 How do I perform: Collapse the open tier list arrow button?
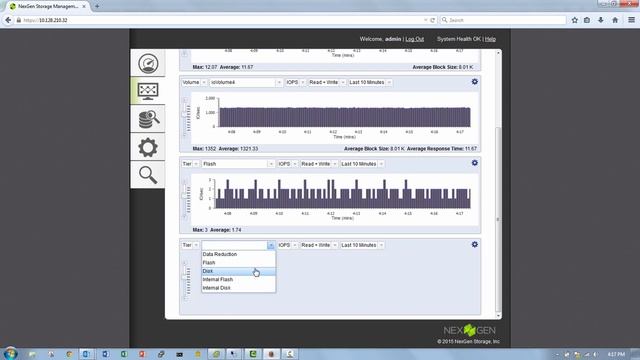point(271,245)
